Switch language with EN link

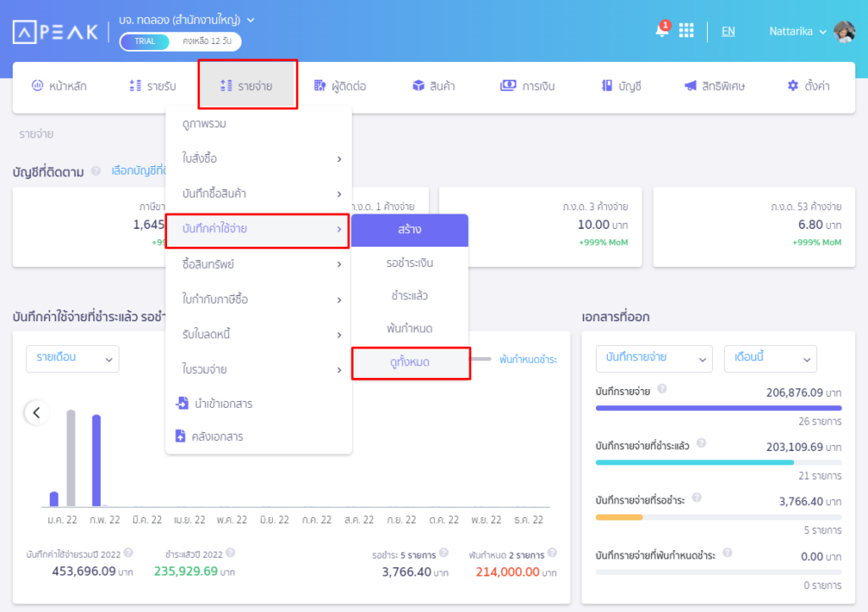[728, 31]
